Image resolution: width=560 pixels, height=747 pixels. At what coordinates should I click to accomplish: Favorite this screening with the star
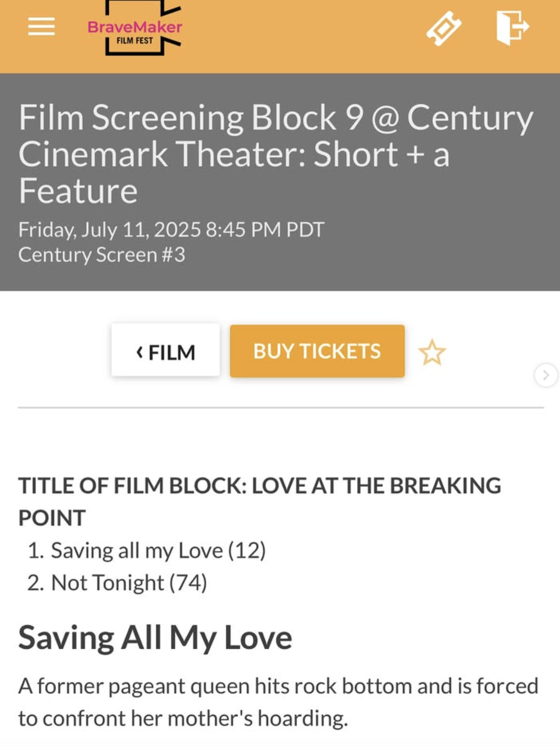[432, 353]
